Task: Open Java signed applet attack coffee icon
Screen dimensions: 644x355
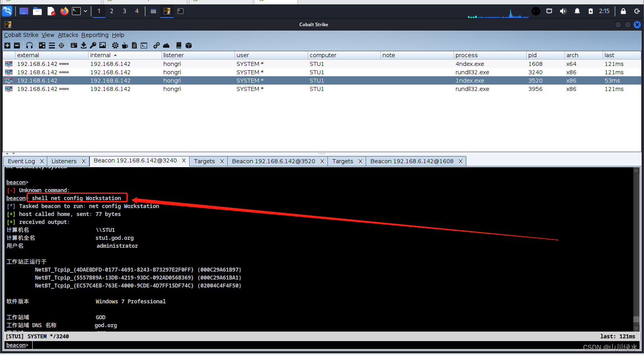Action: 125,46
